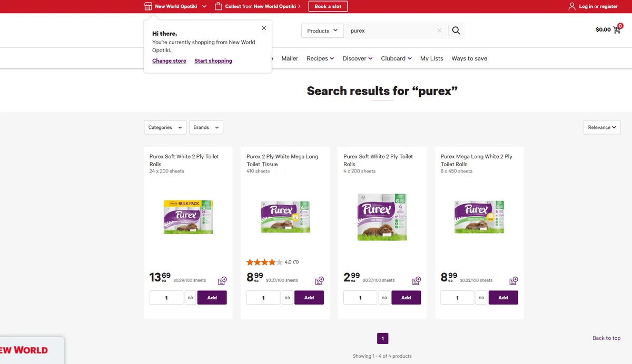The image size is (632, 364).
Task: Open the Brands filter dropdown
Action: [206, 127]
